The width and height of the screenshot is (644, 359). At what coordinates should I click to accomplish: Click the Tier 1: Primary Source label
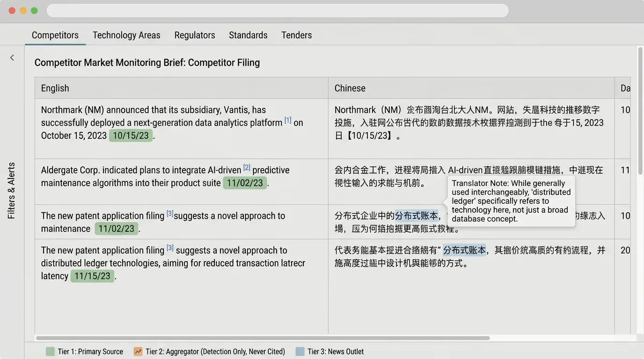(x=90, y=352)
